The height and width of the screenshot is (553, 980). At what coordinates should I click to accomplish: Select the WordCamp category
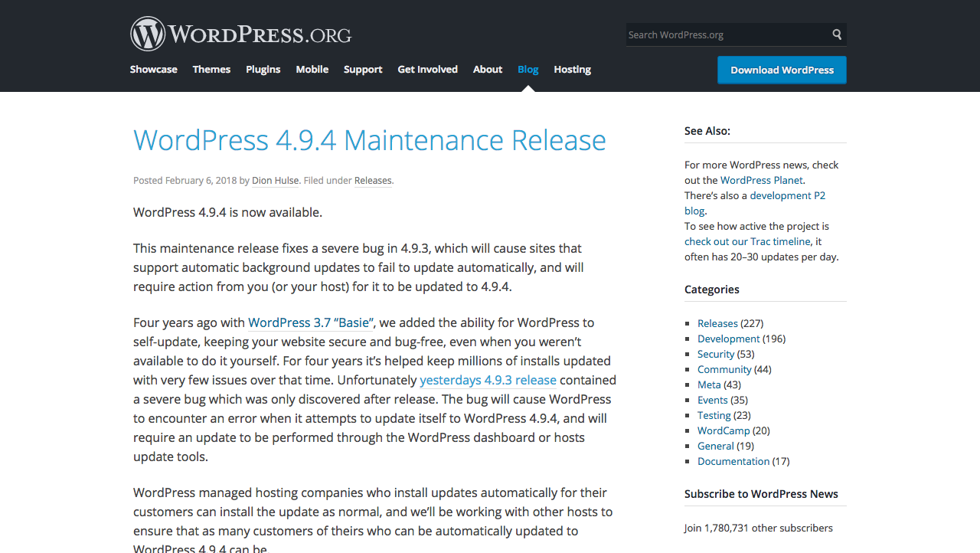[724, 430]
